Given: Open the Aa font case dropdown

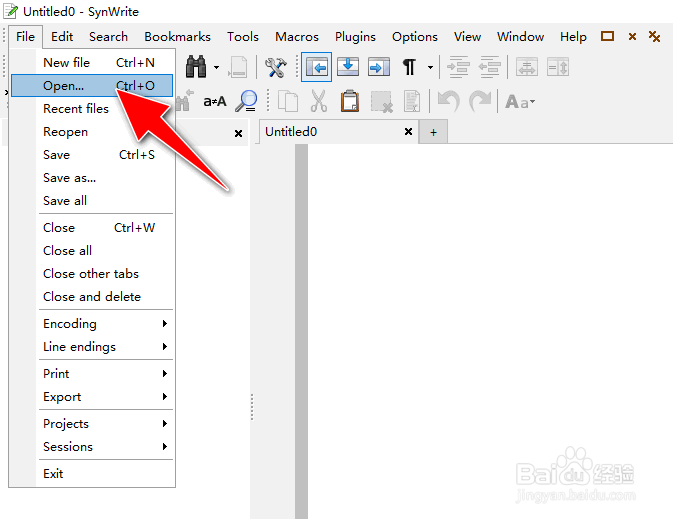Looking at the screenshot, I should click(520, 102).
